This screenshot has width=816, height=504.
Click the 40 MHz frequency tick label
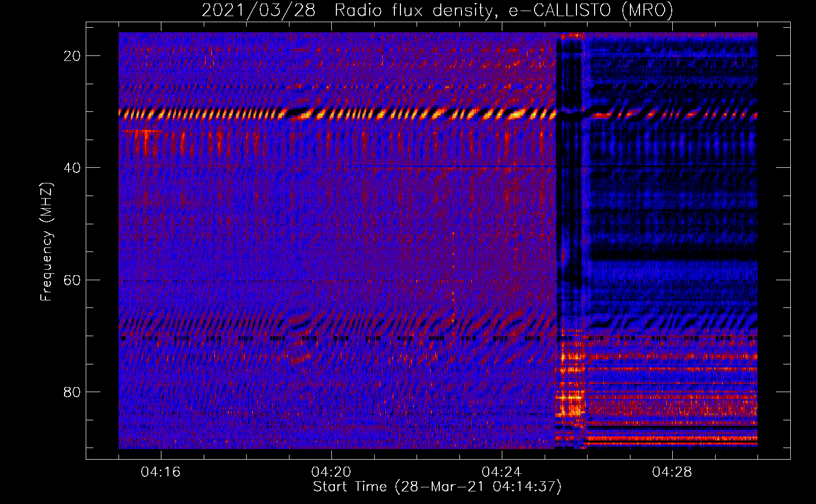pyautogui.click(x=73, y=168)
